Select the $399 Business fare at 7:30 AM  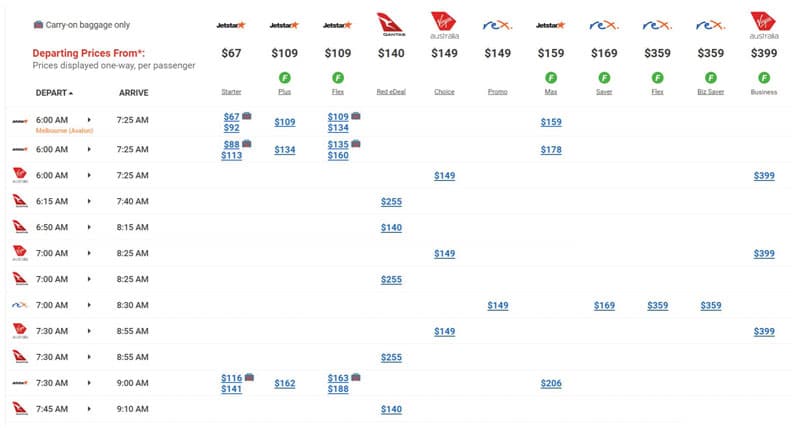click(x=764, y=332)
